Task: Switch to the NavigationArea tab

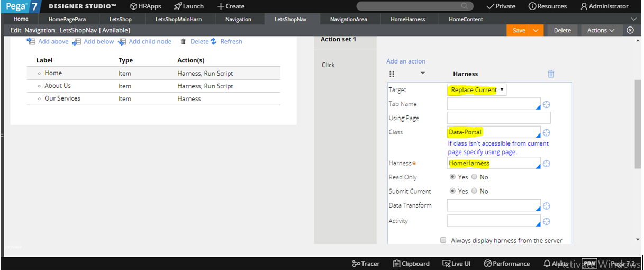Action: pos(348,19)
